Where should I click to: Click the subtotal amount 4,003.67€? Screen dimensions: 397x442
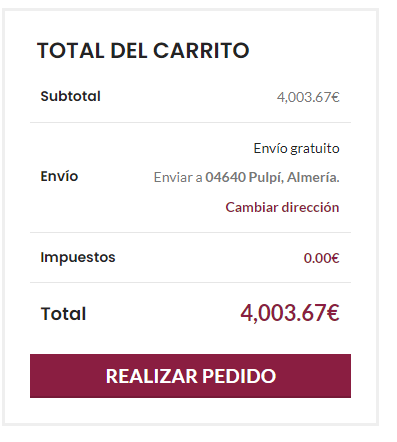(x=308, y=97)
